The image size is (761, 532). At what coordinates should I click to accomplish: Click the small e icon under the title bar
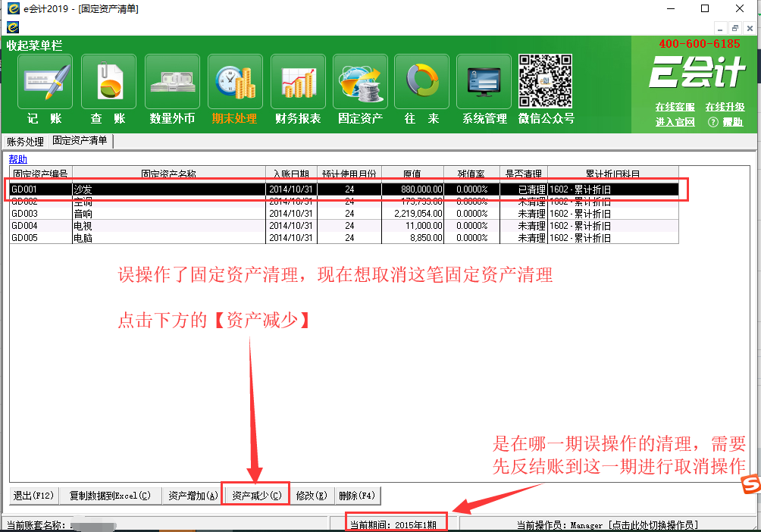13,27
